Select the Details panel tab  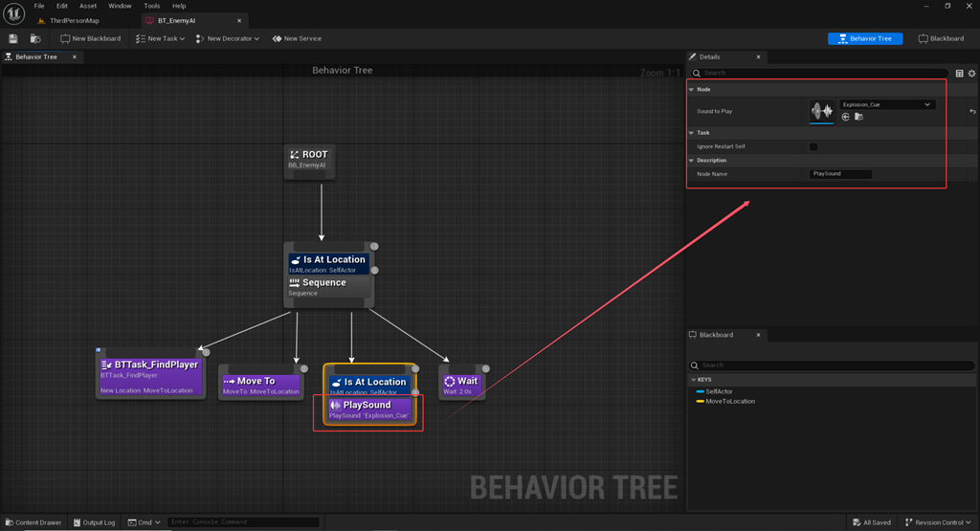click(709, 56)
